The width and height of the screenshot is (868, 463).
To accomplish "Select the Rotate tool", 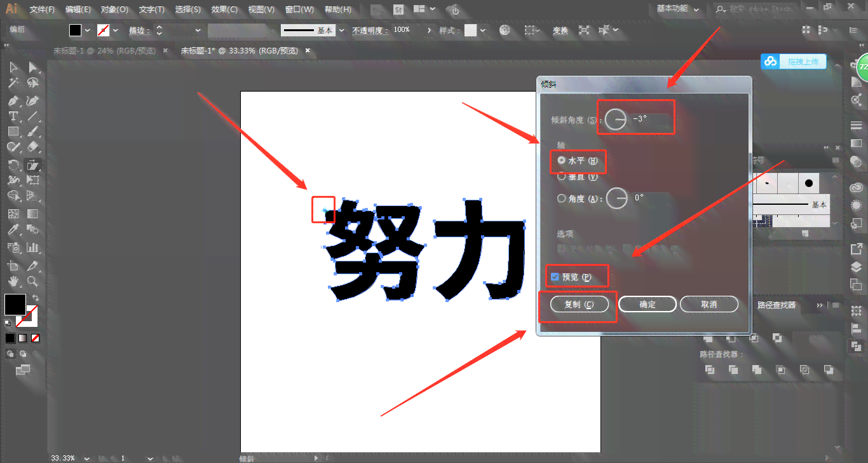I will coord(13,165).
